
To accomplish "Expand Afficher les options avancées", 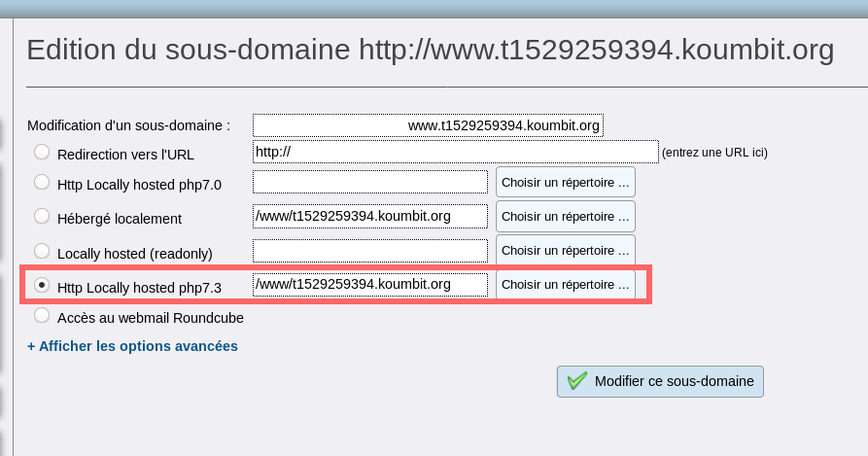I will (x=133, y=346).
